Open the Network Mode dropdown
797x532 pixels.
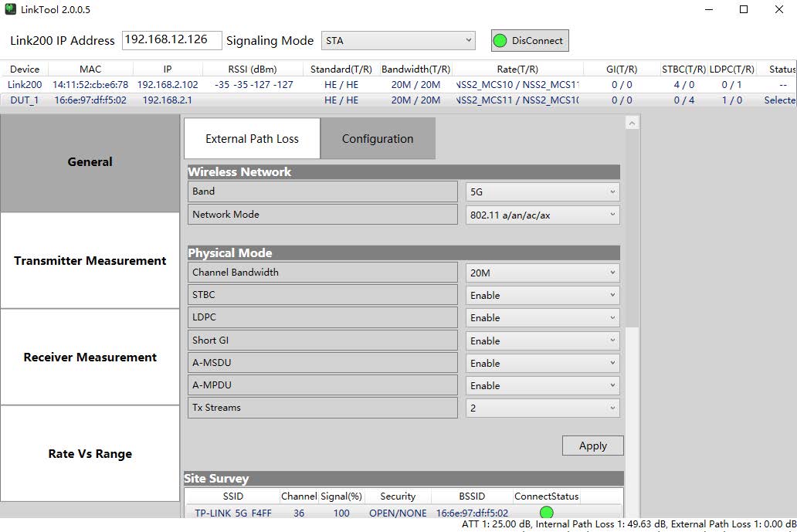542,215
